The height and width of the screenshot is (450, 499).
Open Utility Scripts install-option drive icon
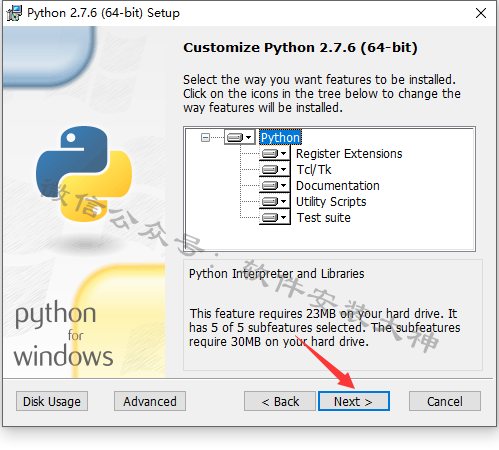coord(275,201)
